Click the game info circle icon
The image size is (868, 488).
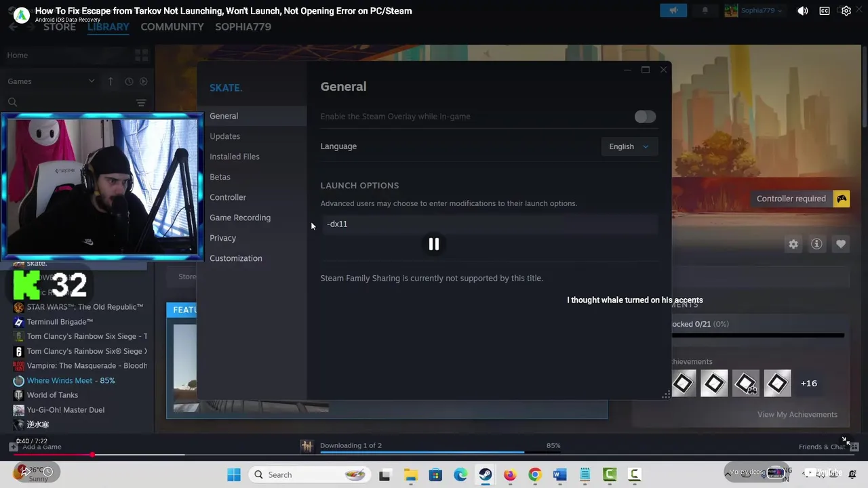[x=816, y=244]
